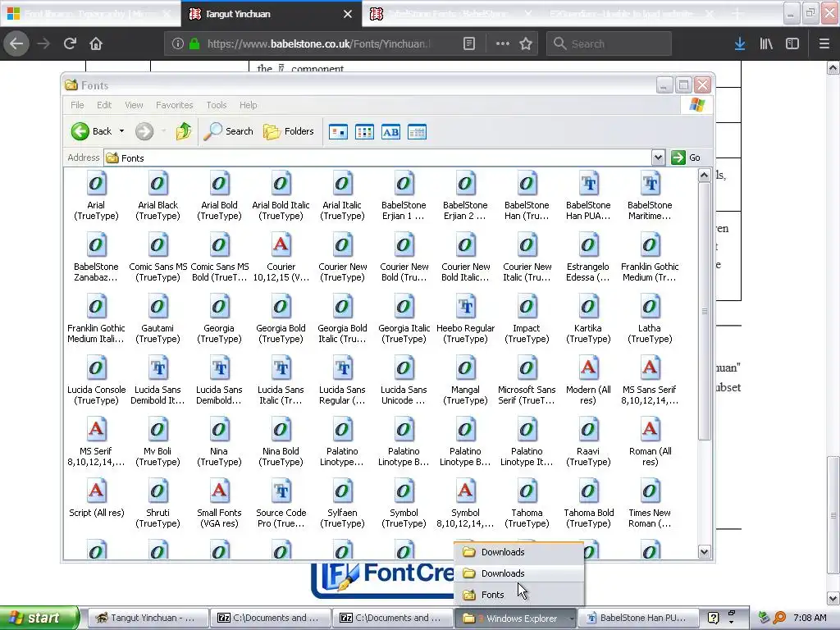The image size is (840, 630).
Task: Switch to Details view in Fonts toolbar
Action: tap(417, 132)
